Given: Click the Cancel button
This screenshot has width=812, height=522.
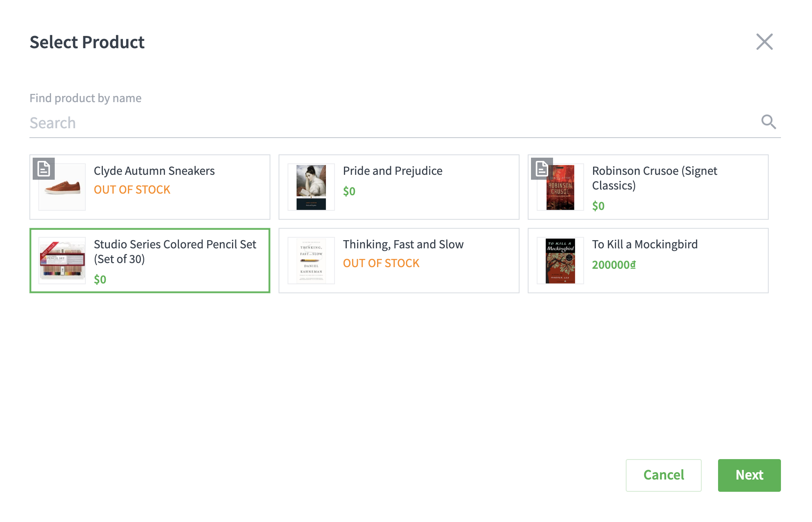Looking at the screenshot, I should coord(663,475).
